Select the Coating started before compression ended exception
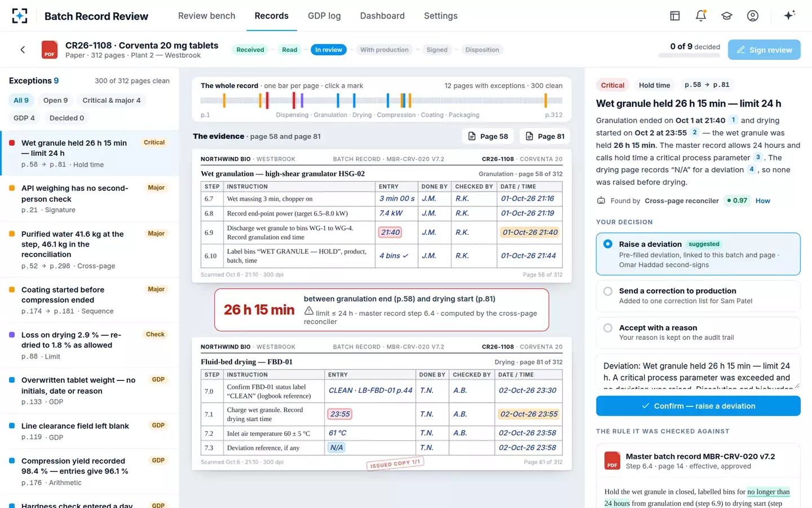 [89, 300]
